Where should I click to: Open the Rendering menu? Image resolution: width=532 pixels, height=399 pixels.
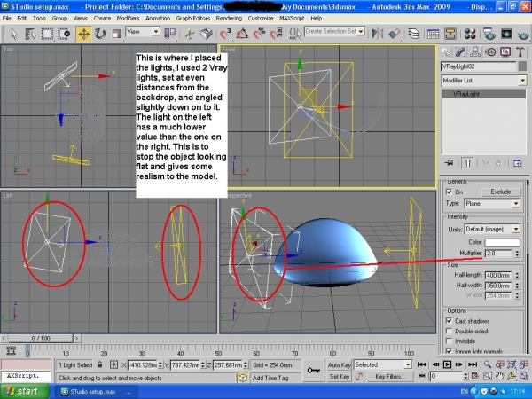(229, 19)
